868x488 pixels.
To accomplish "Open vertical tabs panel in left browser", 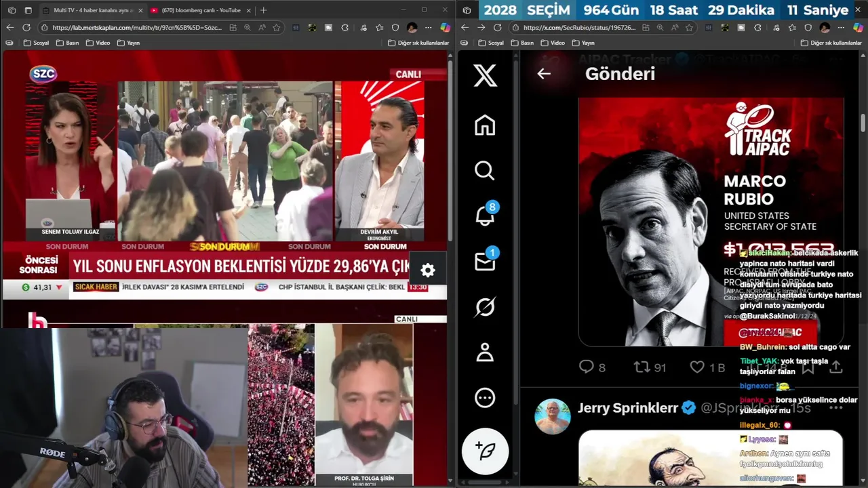I will coord(28,10).
